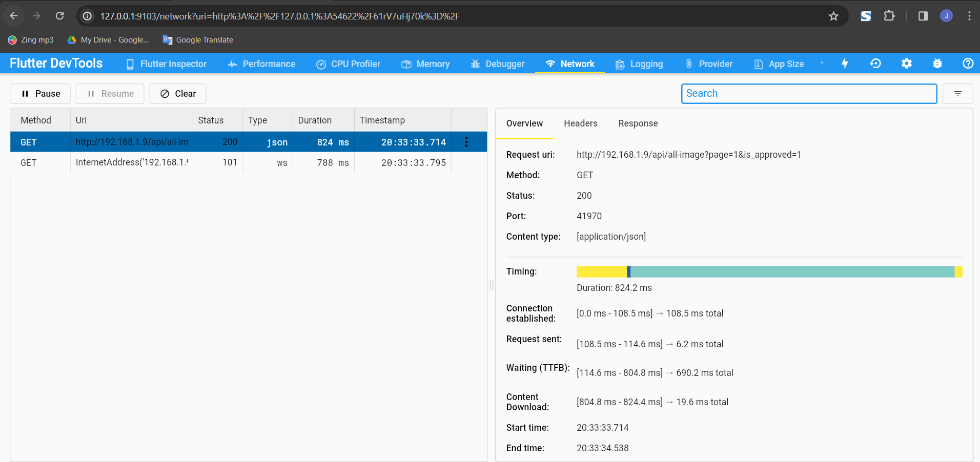Open Chrome extensions puzzle icon
The image size is (980, 462).
pyautogui.click(x=889, y=16)
